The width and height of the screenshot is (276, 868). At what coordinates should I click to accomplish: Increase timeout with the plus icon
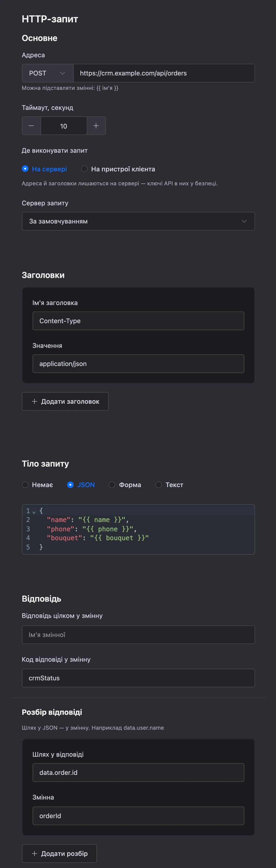(x=96, y=126)
